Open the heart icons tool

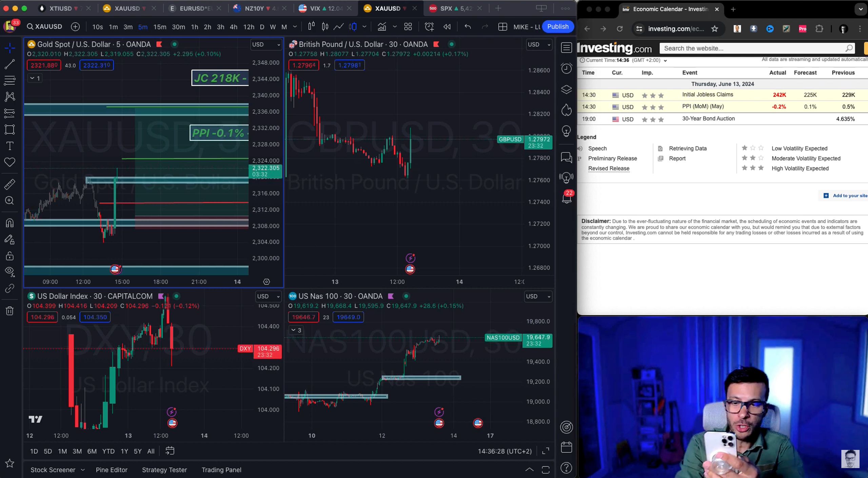[x=10, y=162]
